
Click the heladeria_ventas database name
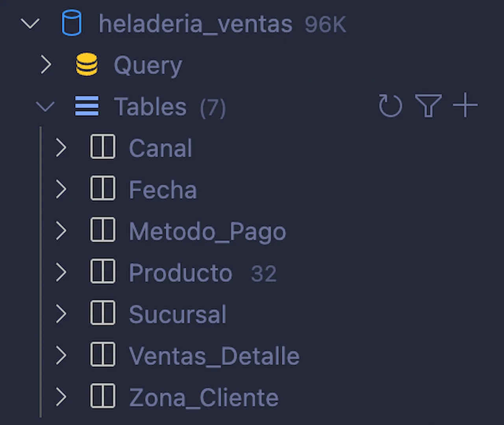coord(195,24)
